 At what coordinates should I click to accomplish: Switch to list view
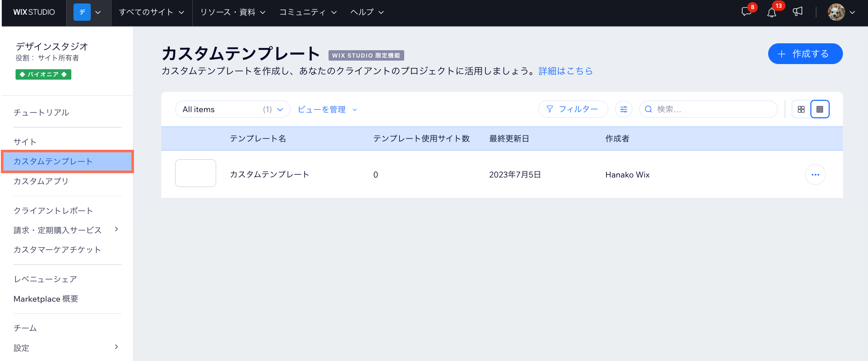(820, 109)
